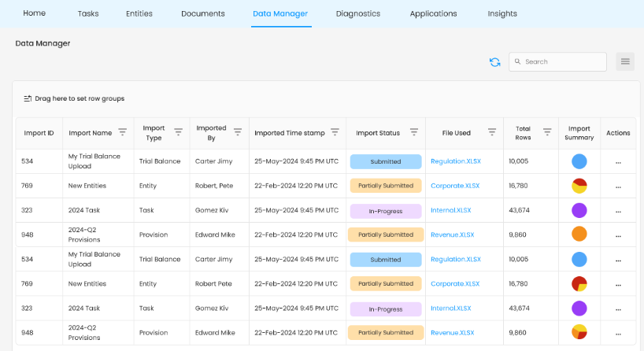The width and height of the screenshot is (644, 351).
Task: Open Actions ellipsis in the first table row
Action: pyautogui.click(x=618, y=163)
